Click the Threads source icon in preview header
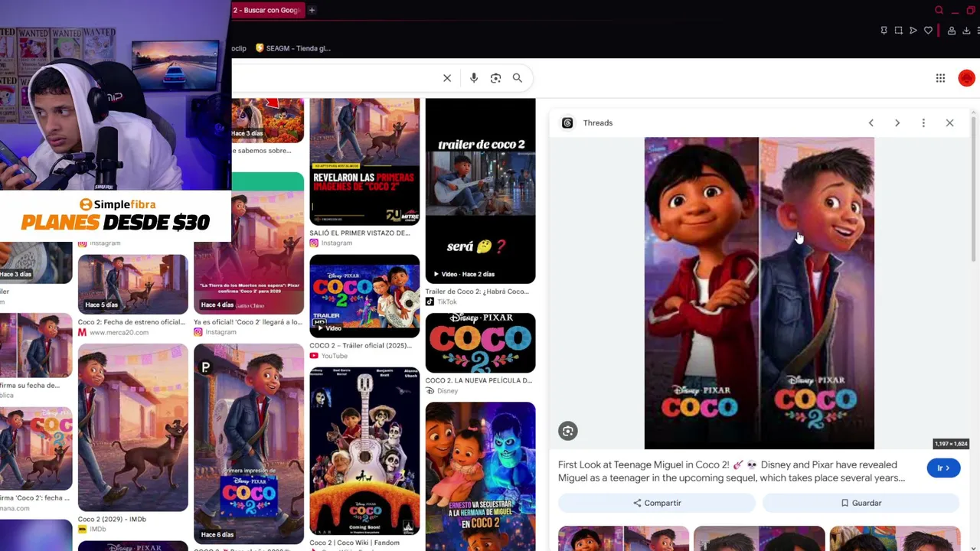Viewport: 980px width, 551px height. [x=567, y=123]
